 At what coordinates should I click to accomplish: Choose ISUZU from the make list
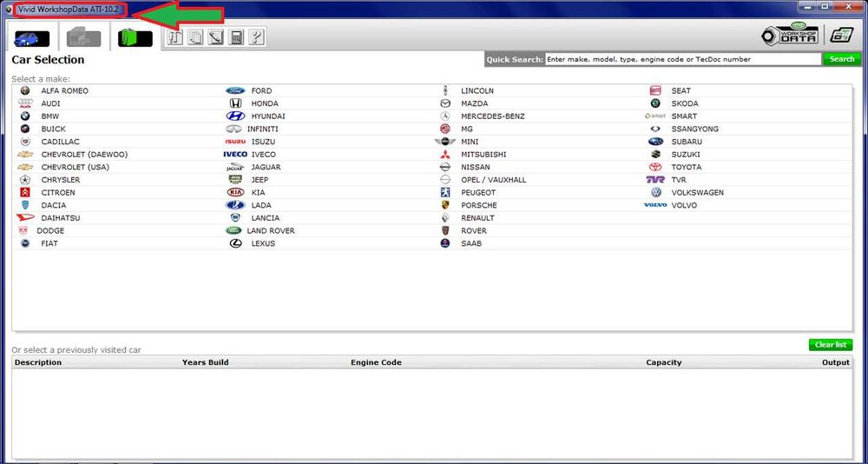263,142
